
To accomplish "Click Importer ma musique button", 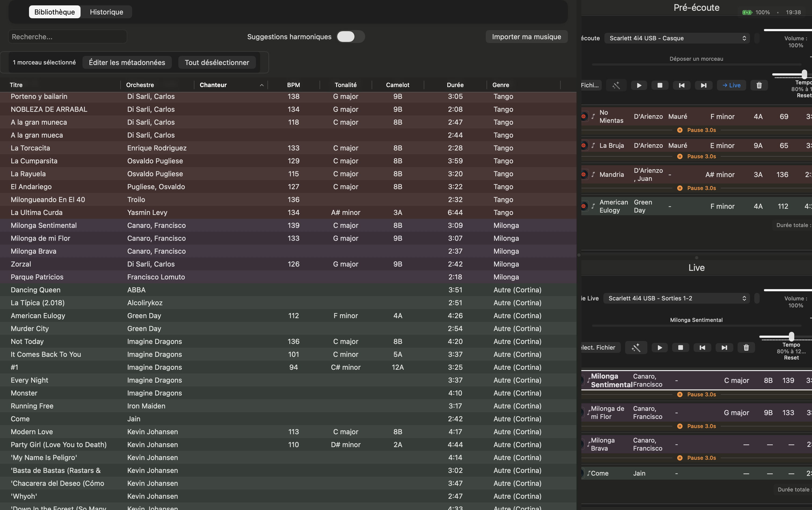I will pos(526,37).
